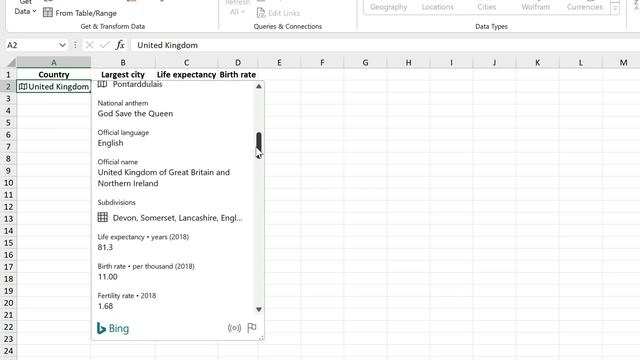Select the Currencies data type

(x=584, y=7)
